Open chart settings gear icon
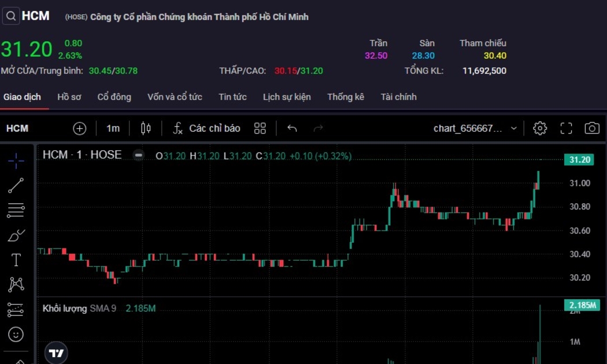Viewport: 607px width, 364px height. [x=540, y=128]
